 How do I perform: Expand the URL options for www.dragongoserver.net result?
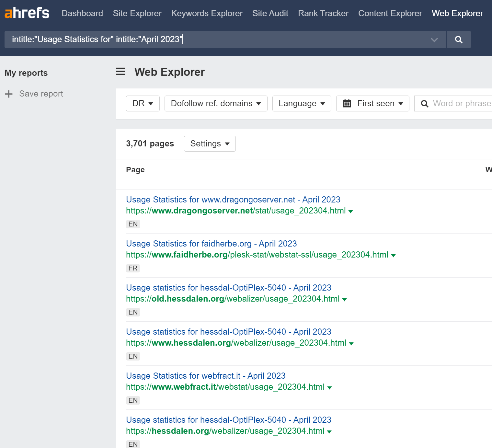pos(351,211)
